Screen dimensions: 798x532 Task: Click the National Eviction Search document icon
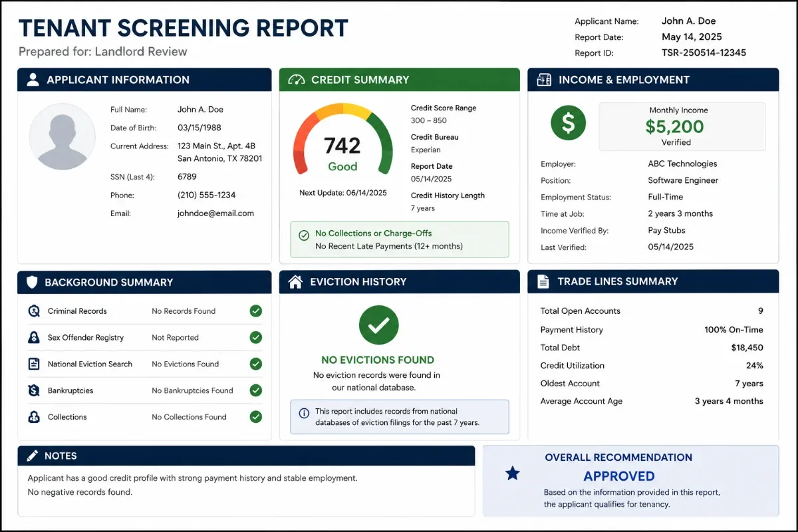click(34, 364)
